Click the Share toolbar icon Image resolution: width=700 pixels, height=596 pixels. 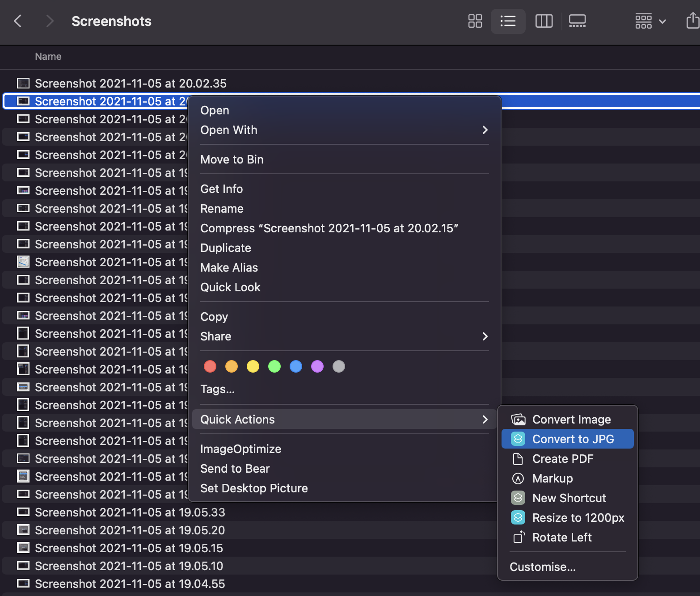click(x=692, y=21)
